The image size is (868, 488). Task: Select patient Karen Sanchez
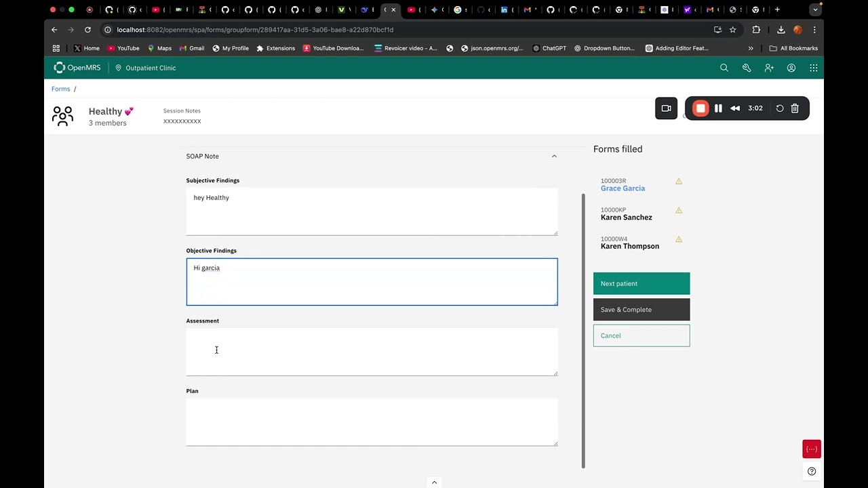[x=626, y=218]
